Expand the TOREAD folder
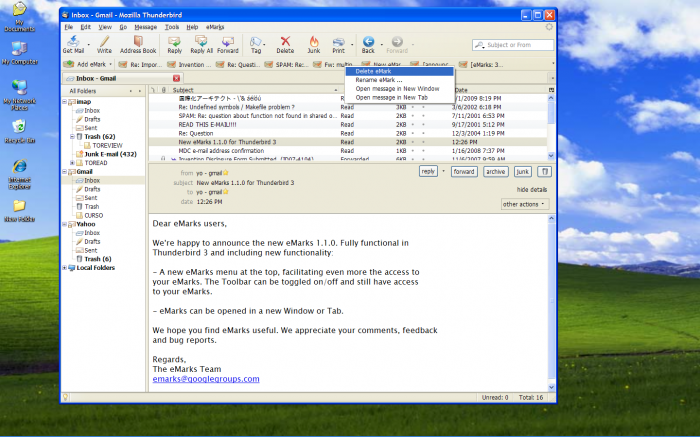 pos(72,163)
